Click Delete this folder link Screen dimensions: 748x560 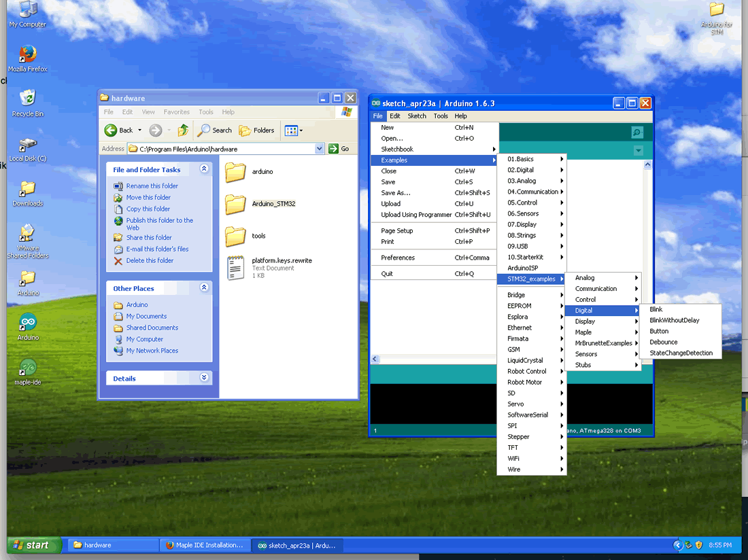(x=150, y=261)
